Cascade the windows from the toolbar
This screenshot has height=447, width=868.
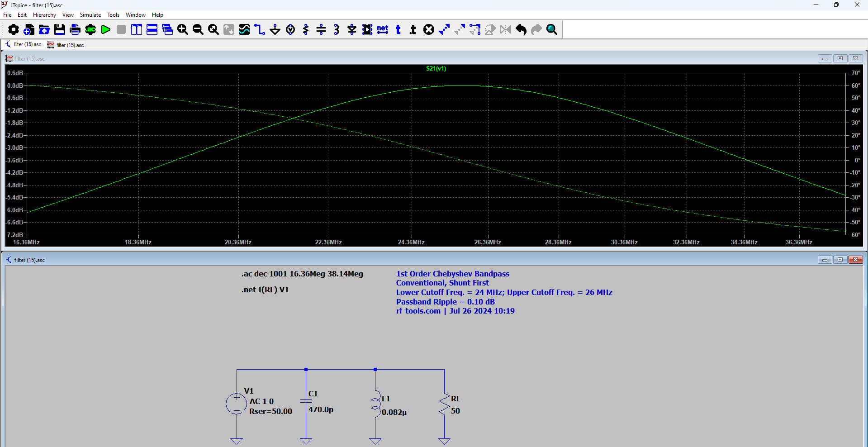(167, 29)
